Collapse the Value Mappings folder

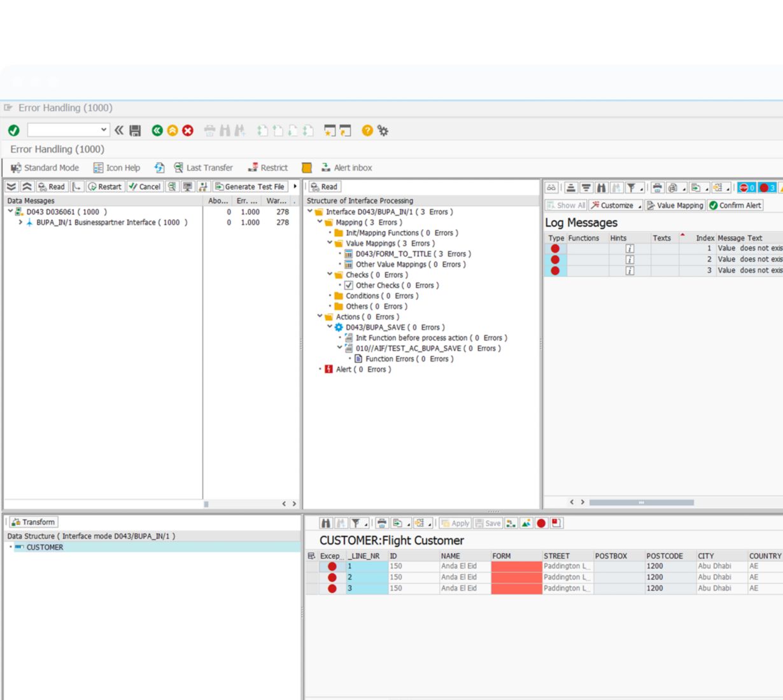(x=330, y=243)
